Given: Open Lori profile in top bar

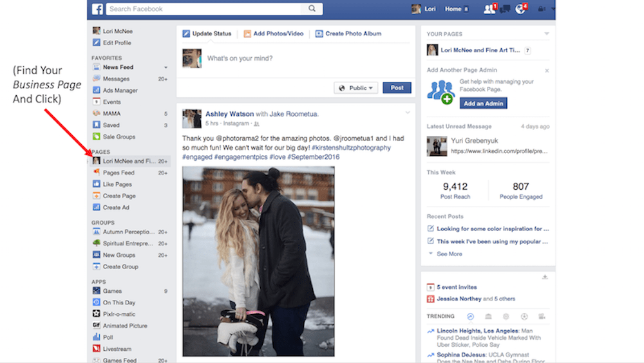Looking at the screenshot, I should pos(424,8).
